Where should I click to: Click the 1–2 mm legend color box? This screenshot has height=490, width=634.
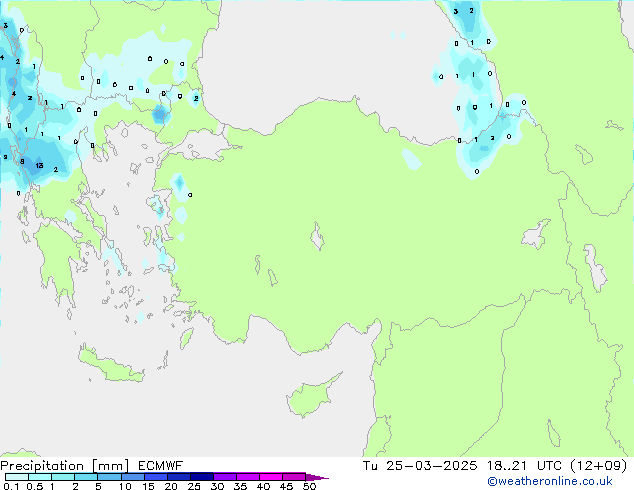coord(63,477)
